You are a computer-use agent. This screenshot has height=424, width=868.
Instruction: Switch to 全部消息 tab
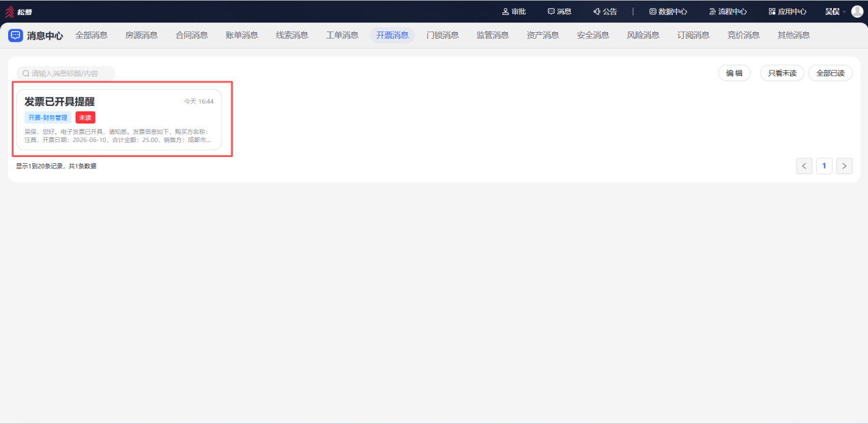pos(91,36)
